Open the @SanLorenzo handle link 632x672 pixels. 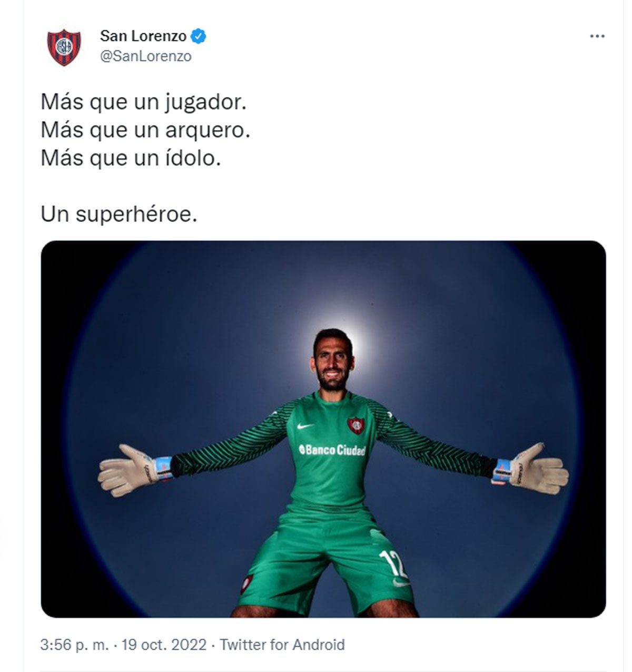click(146, 56)
